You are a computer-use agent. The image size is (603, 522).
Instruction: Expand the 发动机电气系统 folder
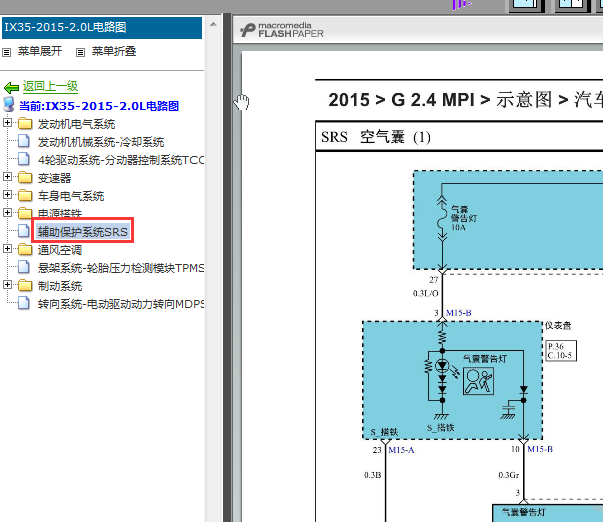[x=7, y=123]
